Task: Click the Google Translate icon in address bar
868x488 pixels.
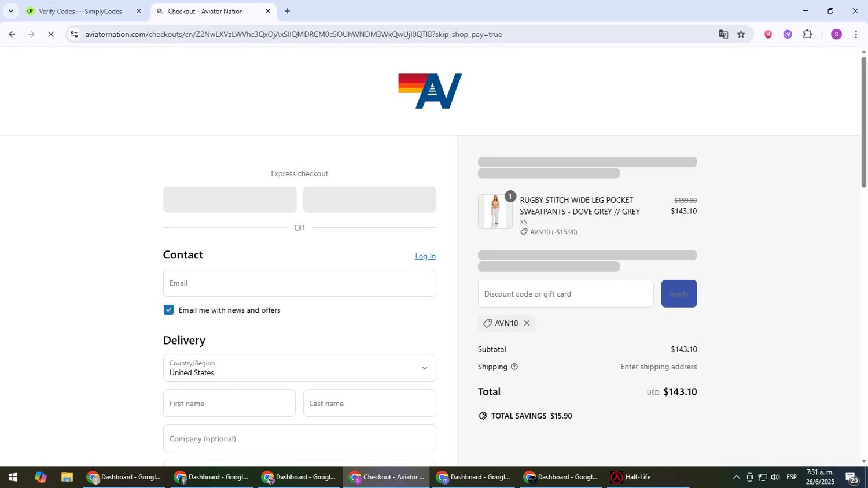Action: coord(723,34)
